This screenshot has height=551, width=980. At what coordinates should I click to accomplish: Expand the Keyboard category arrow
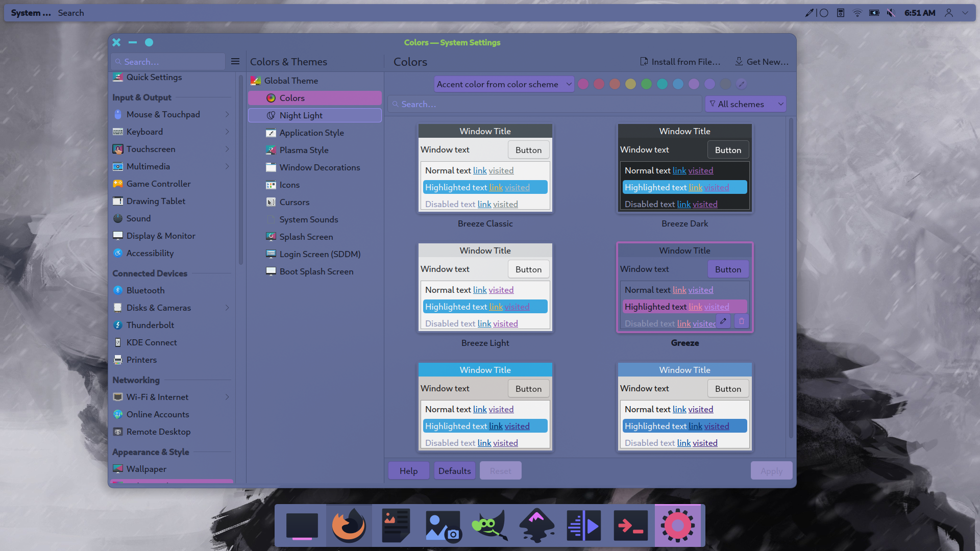point(227,132)
